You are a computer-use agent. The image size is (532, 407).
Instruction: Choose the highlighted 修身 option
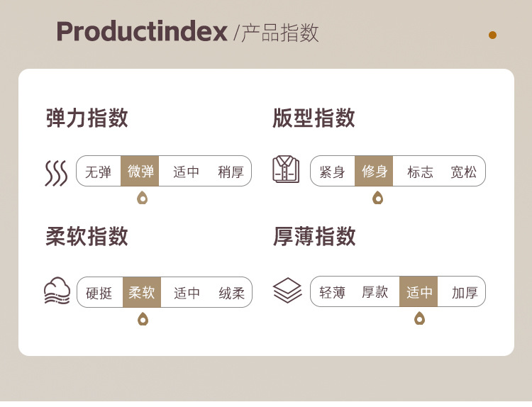coord(375,172)
